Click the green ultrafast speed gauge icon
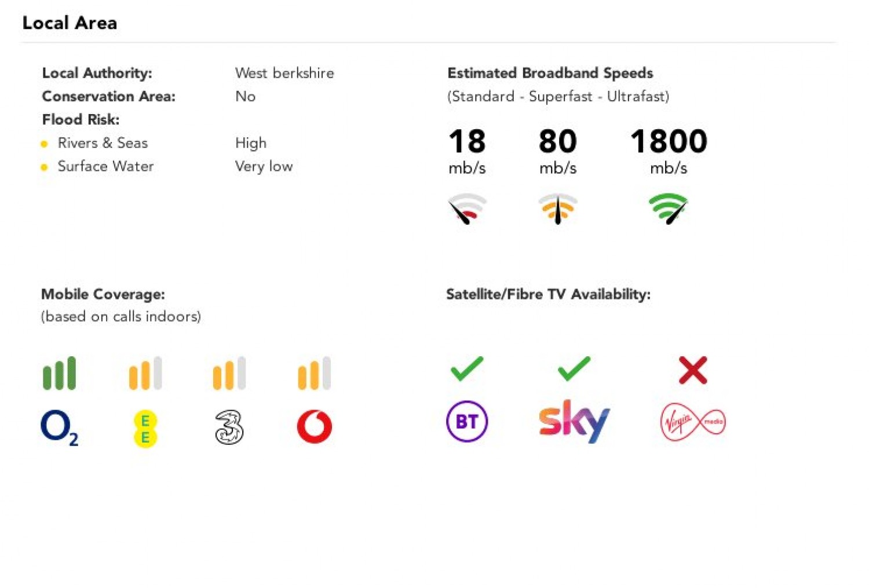 point(669,209)
